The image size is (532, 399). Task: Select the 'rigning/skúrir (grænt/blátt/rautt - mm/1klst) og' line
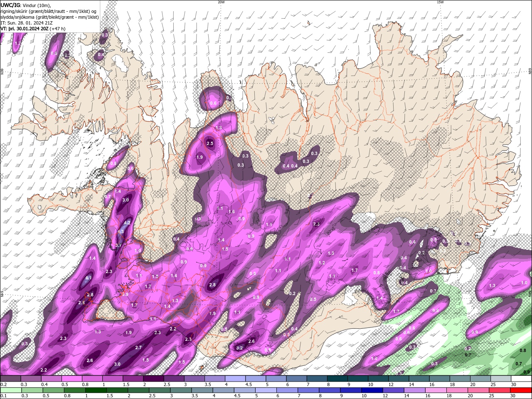point(49,11)
